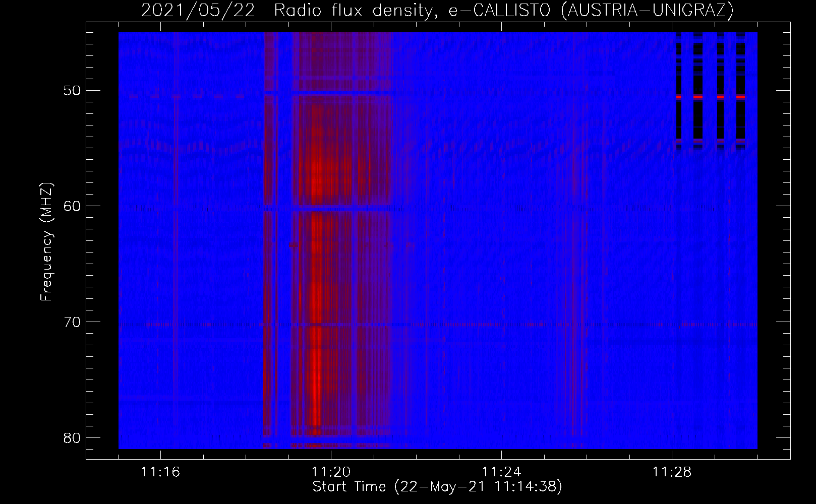Click the 11:16 time tick label

point(160,472)
